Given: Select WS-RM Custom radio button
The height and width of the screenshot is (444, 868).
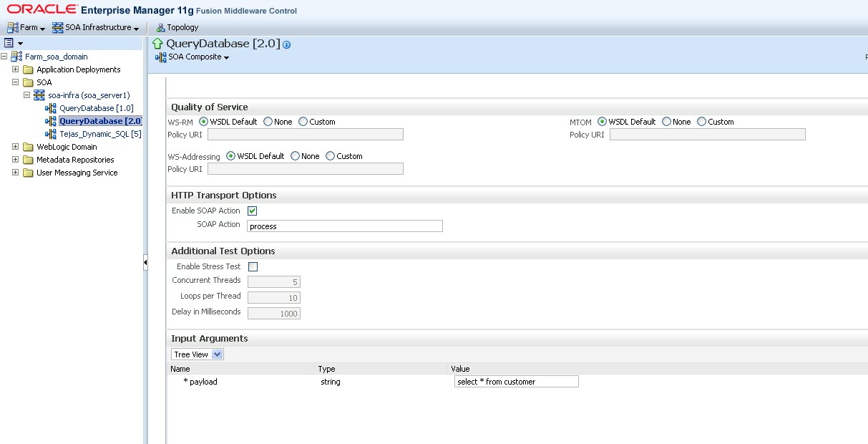Looking at the screenshot, I should pos(303,122).
